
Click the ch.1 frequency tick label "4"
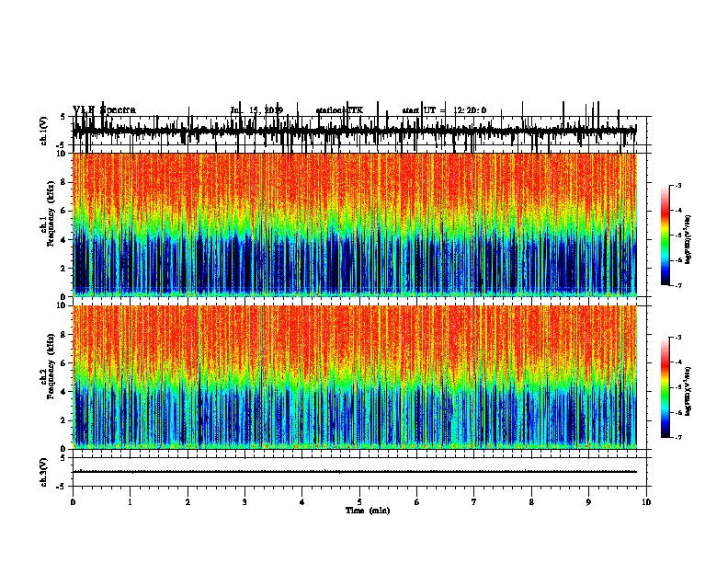(63, 240)
